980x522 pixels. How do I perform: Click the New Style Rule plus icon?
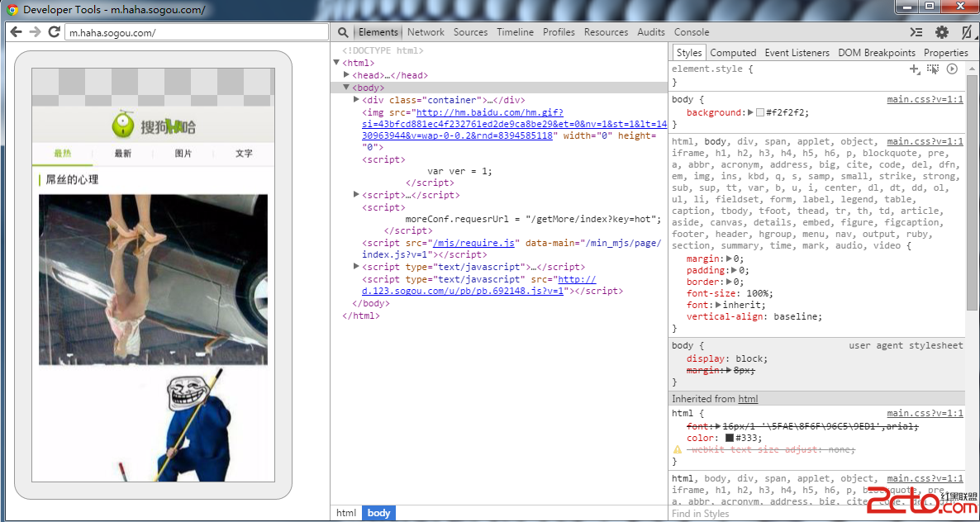[x=915, y=69]
